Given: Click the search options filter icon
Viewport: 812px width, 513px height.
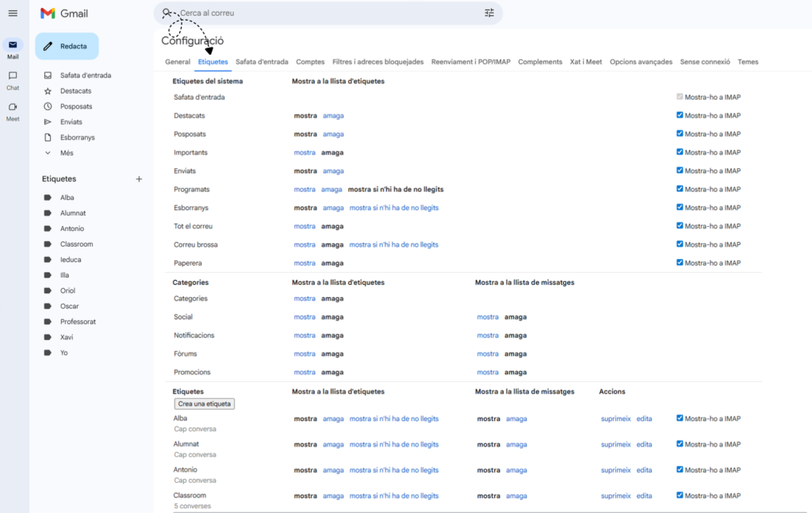Looking at the screenshot, I should 489,13.
